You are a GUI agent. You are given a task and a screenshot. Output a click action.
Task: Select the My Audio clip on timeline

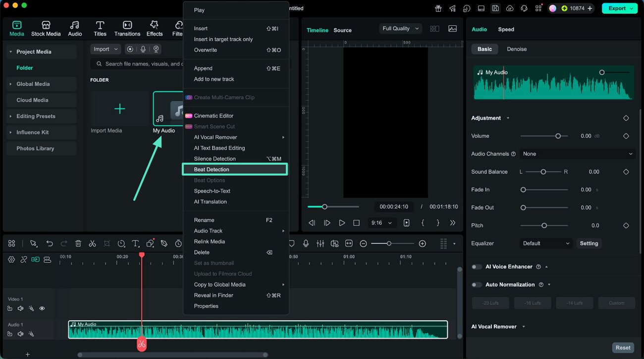(258, 330)
